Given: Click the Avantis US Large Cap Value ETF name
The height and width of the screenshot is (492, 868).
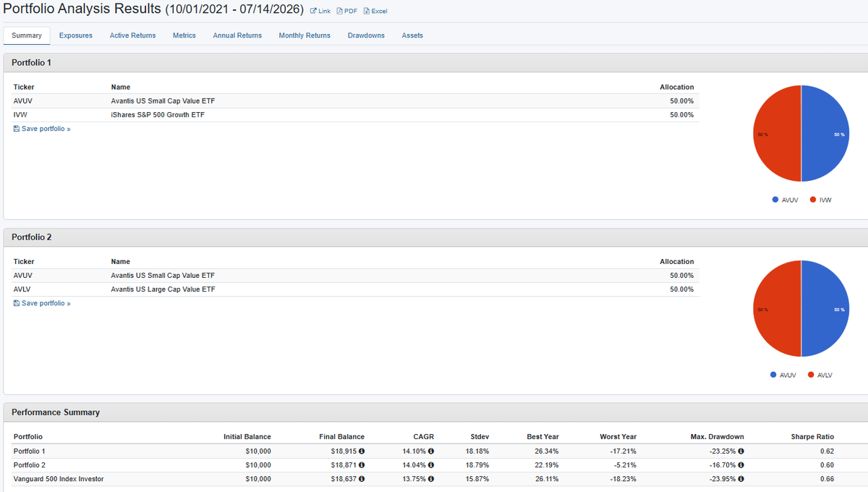Looking at the screenshot, I should [163, 289].
